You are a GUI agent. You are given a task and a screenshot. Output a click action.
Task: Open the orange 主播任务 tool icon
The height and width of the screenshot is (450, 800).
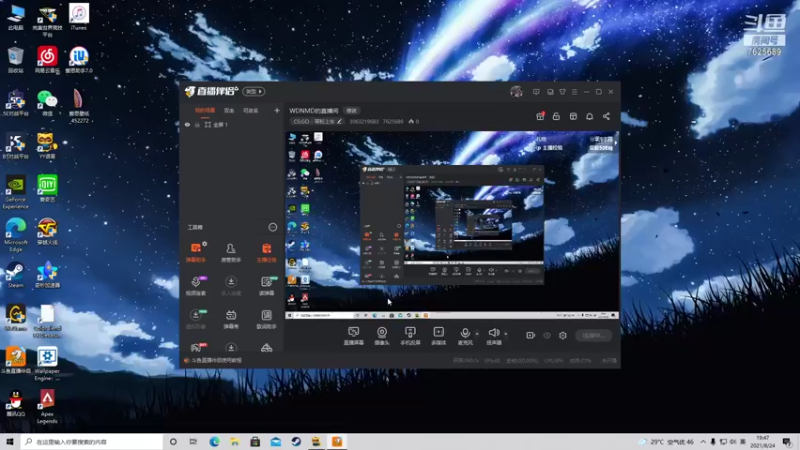(266, 253)
